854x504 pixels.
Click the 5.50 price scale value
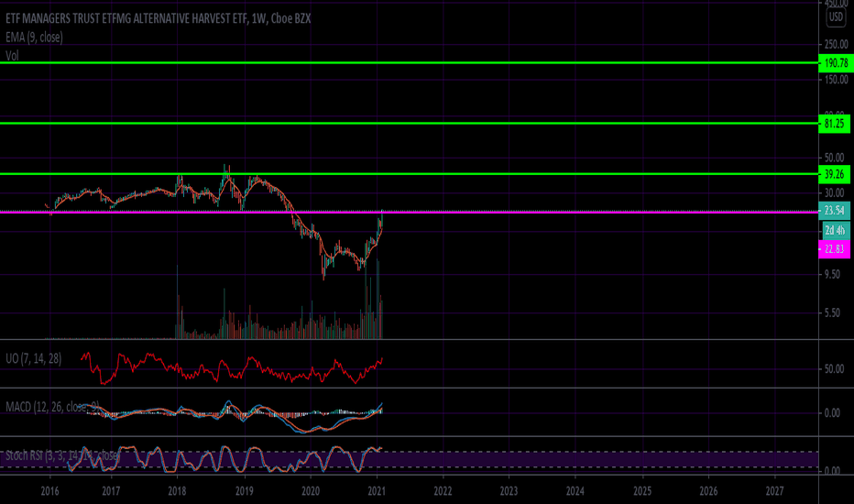[x=832, y=313]
